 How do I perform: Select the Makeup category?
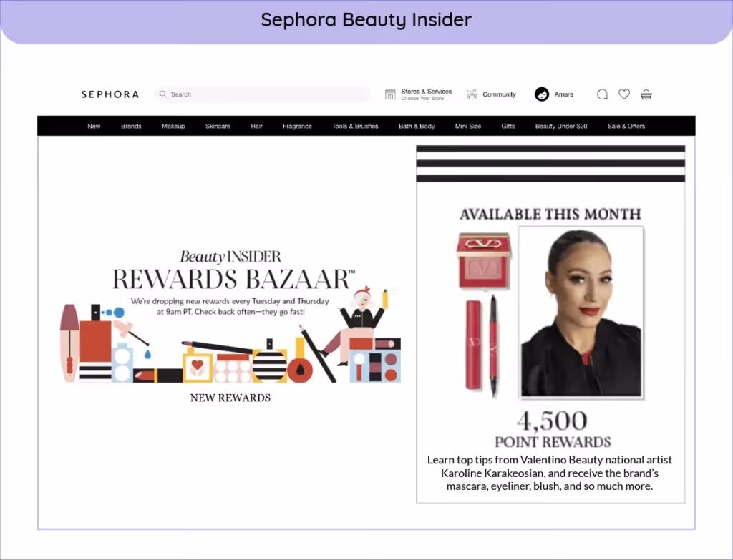pos(173,126)
